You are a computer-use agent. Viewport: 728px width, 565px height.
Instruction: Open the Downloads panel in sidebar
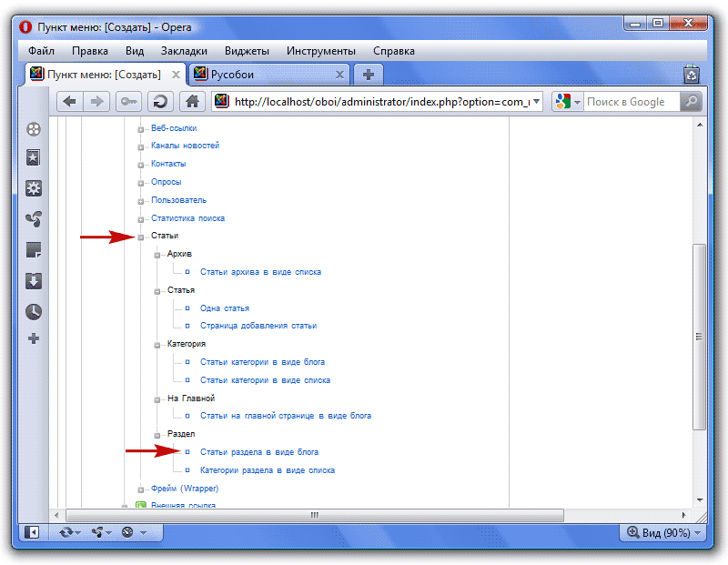(x=34, y=280)
